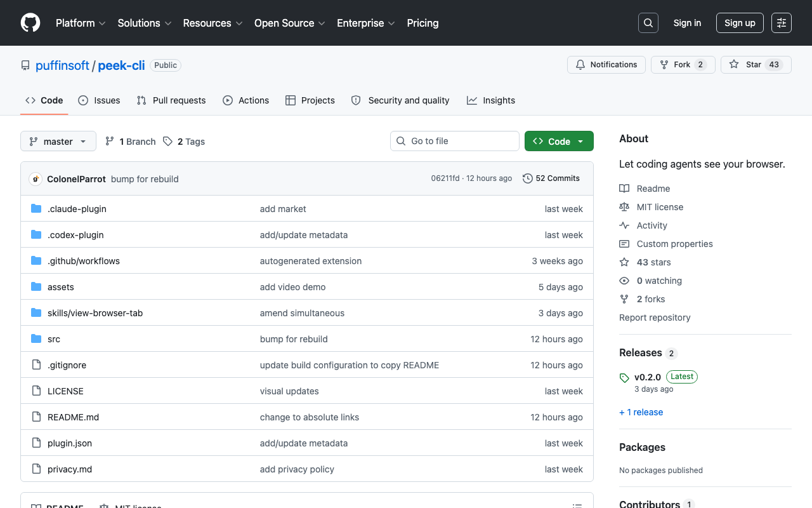Switch to the Projects tab

pyautogui.click(x=310, y=100)
